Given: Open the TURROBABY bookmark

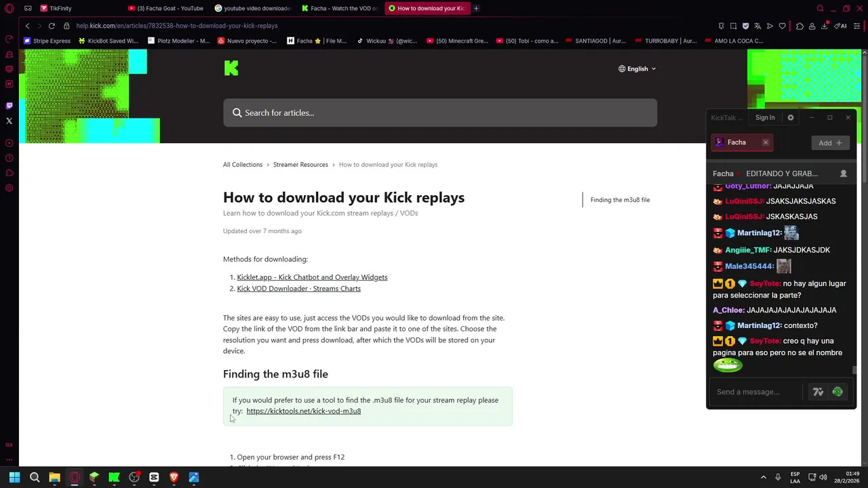Looking at the screenshot, I should (x=665, y=41).
